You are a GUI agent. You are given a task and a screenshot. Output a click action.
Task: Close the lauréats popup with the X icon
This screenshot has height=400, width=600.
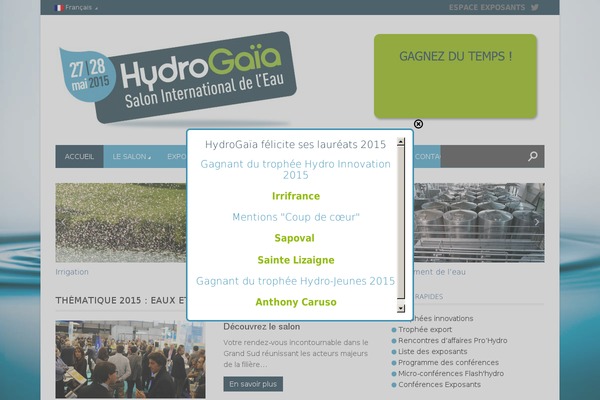pos(418,124)
